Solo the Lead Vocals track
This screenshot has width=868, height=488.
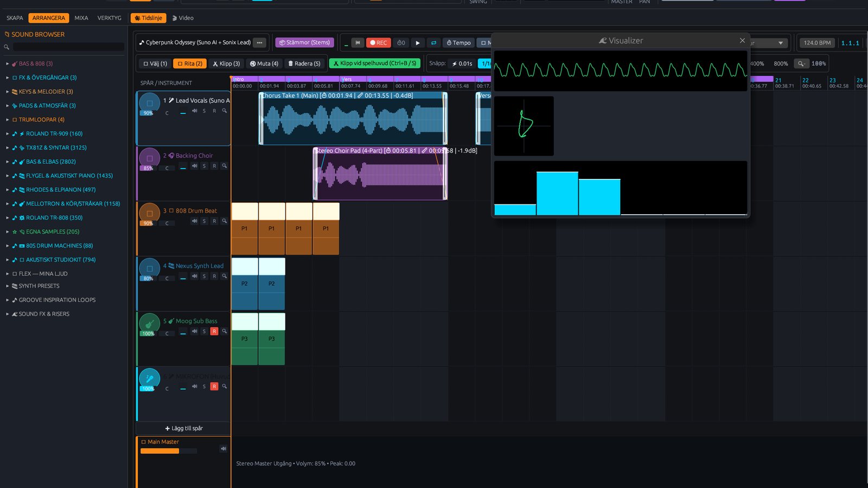pos(204,111)
